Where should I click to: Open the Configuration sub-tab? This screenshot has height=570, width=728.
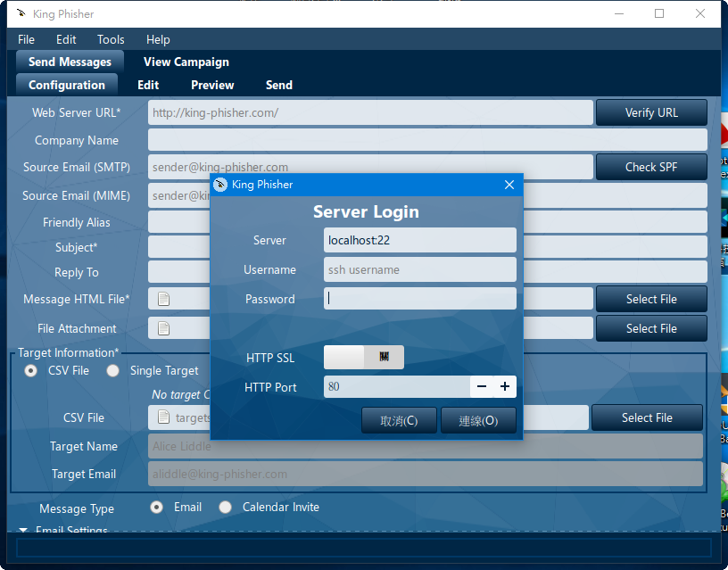(x=67, y=85)
